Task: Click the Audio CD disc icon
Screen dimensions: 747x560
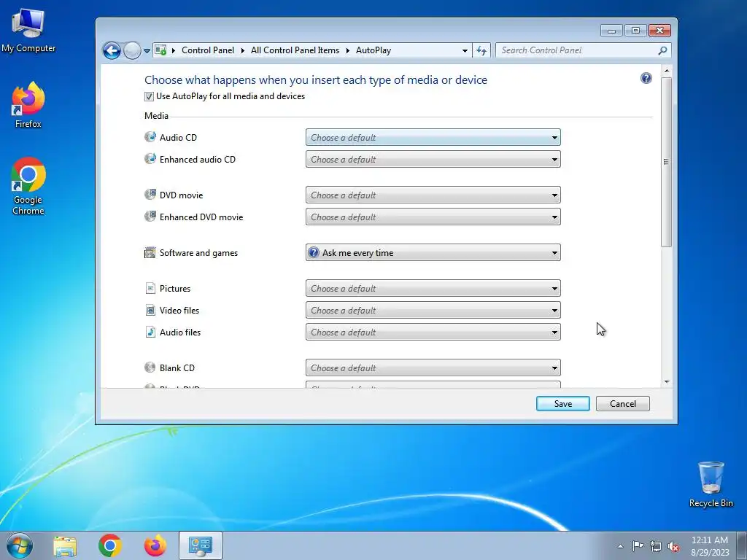Action: tap(150, 137)
